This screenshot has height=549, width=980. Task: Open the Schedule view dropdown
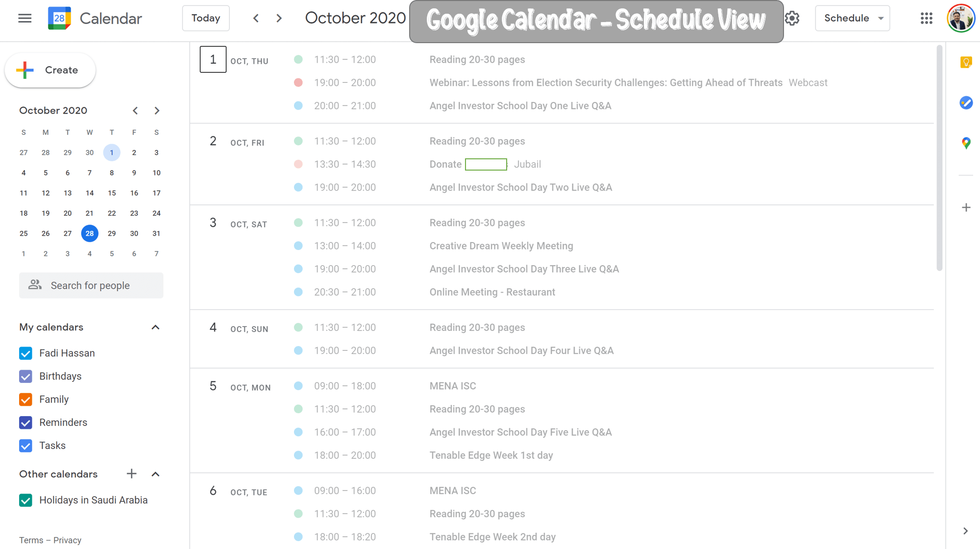click(852, 19)
